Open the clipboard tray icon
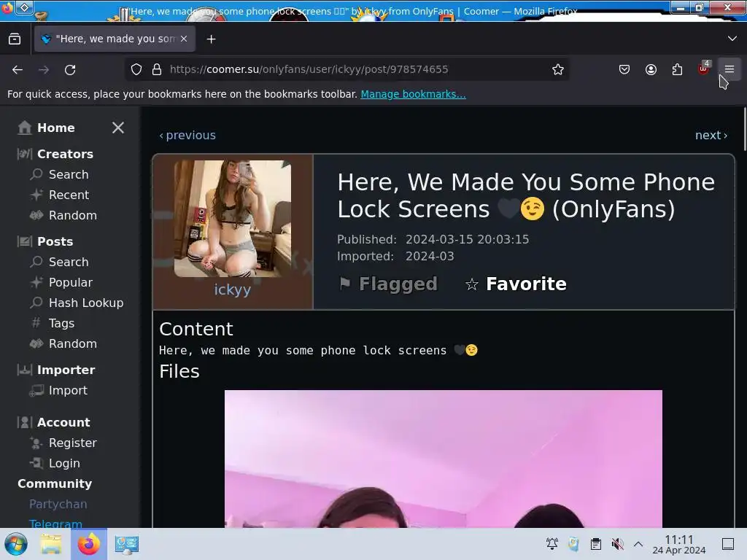747x560 pixels. coord(595,544)
